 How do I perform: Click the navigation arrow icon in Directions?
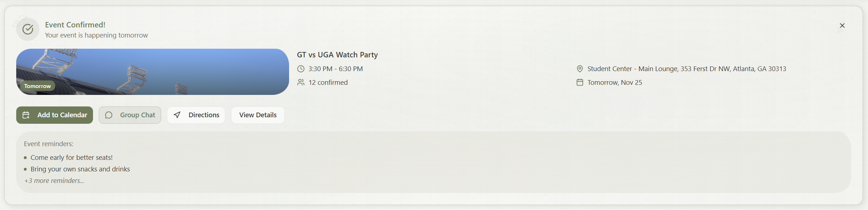point(177,115)
